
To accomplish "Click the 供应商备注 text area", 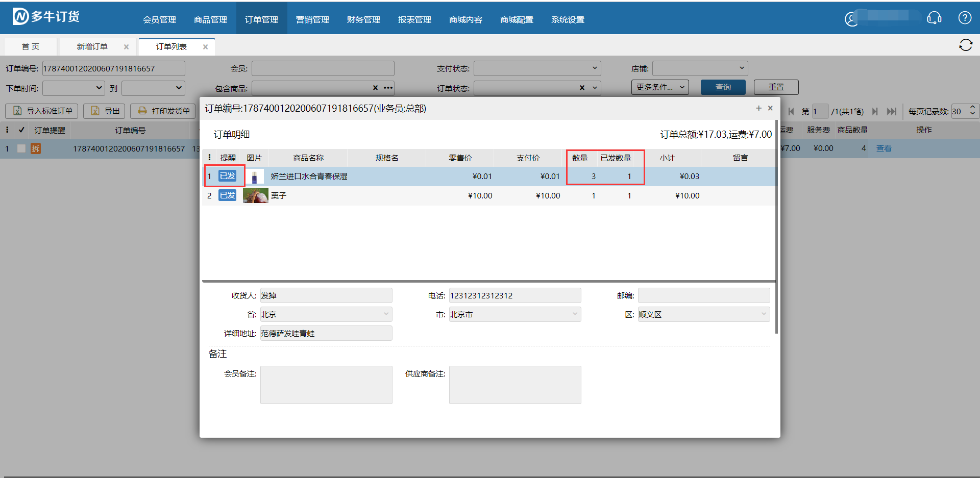I will click(515, 385).
